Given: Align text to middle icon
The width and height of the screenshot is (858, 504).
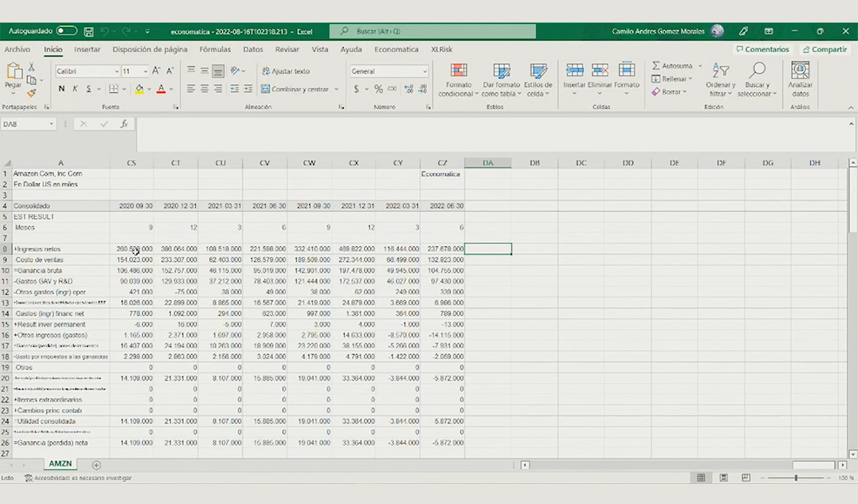Looking at the screenshot, I should point(204,71).
